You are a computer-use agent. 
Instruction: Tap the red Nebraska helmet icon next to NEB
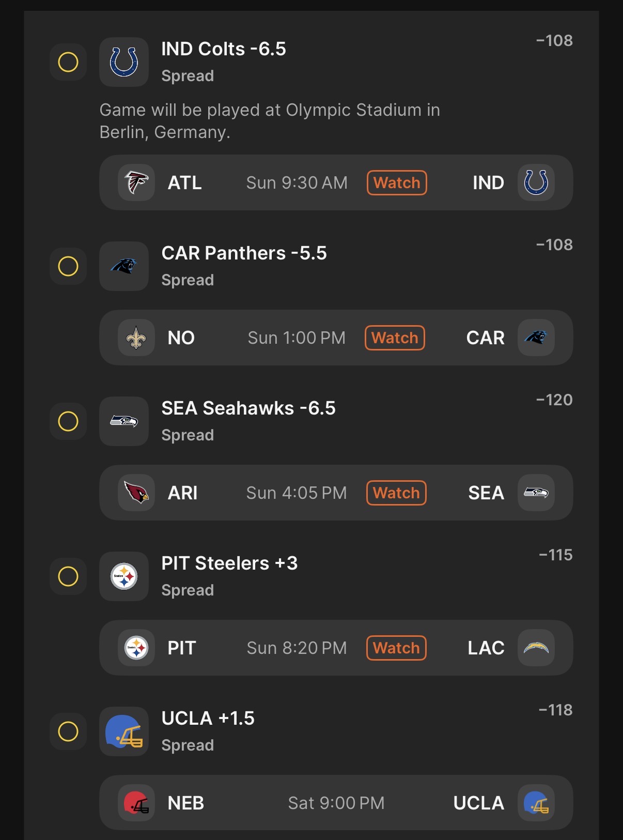(136, 803)
